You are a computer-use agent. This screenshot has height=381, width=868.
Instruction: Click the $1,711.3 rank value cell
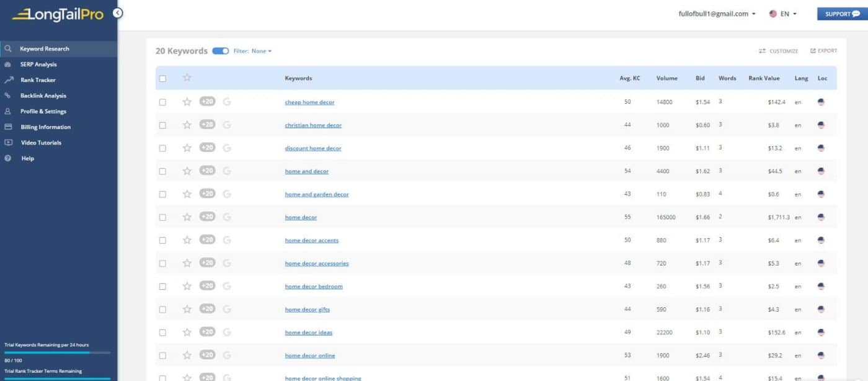(x=779, y=217)
